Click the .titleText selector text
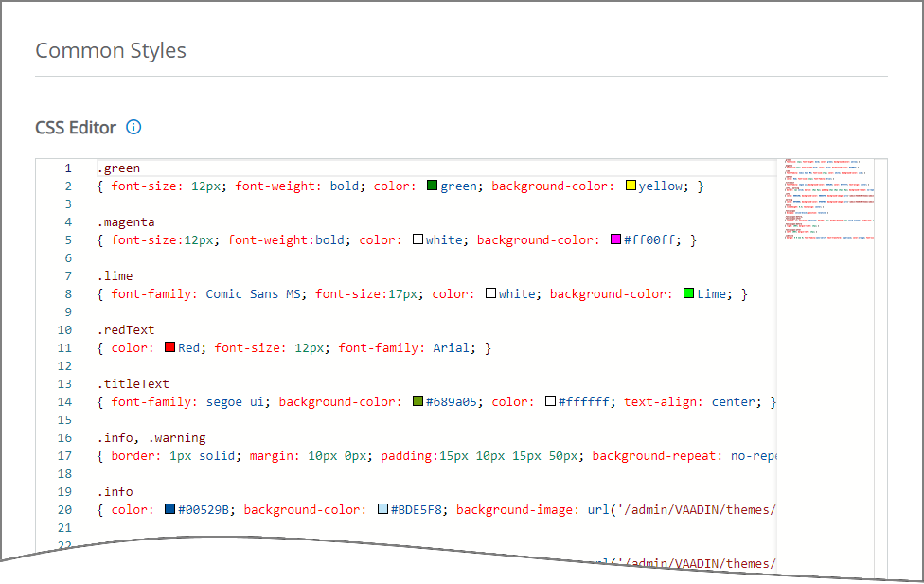This screenshot has width=924, height=584. coord(133,384)
